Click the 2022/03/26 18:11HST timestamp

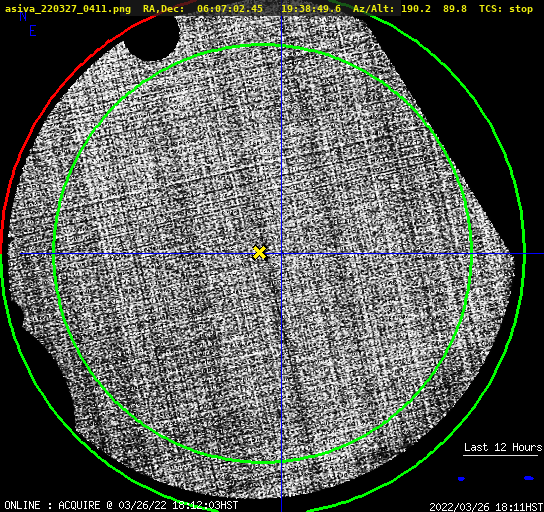[x=486, y=507]
